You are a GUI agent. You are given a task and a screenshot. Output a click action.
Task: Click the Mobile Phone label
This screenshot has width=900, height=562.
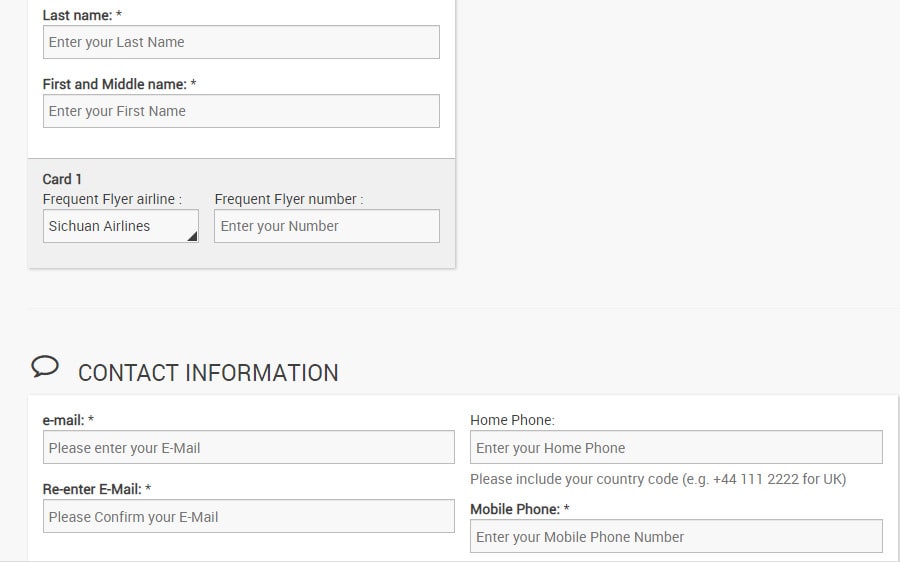[x=519, y=509]
